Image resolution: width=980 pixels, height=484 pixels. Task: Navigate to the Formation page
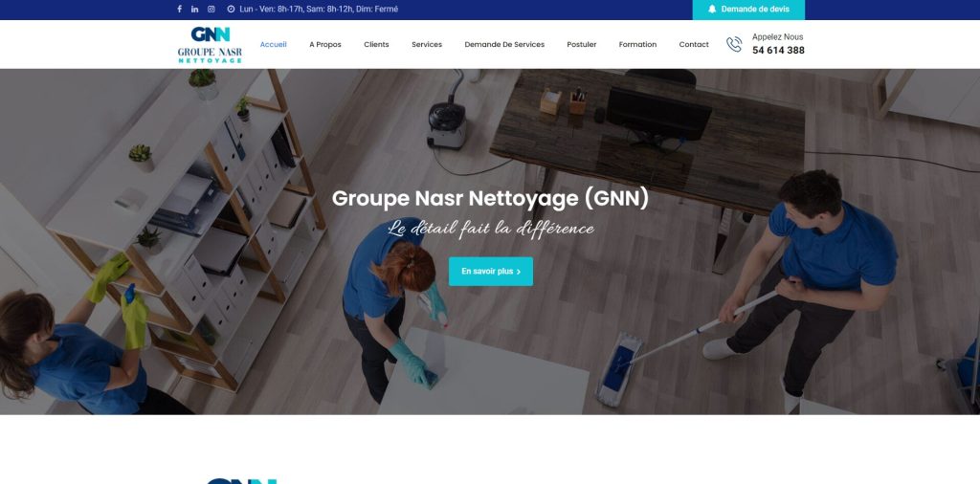click(x=637, y=44)
